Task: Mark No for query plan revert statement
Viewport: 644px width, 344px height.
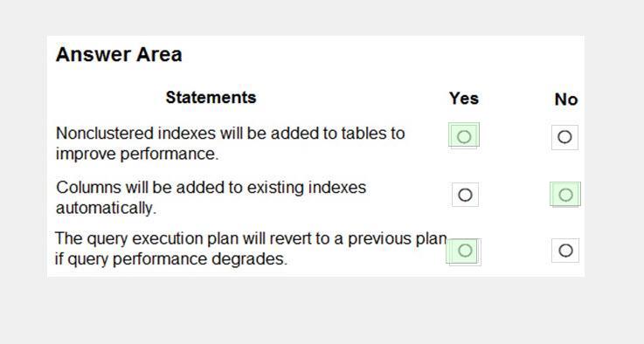Action: pyautogui.click(x=565, y=251)
